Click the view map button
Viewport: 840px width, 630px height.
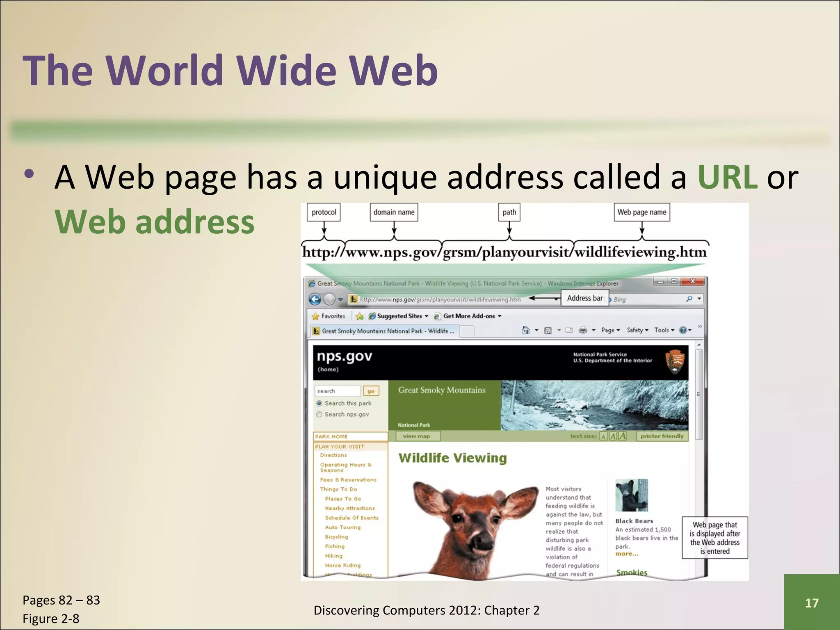point(418,436)
